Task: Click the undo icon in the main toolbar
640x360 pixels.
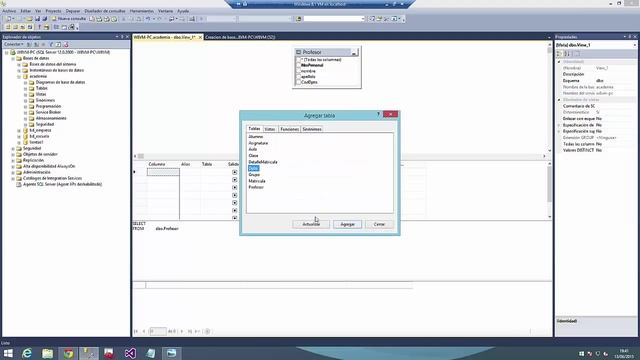Action: [x=148, y=19]
